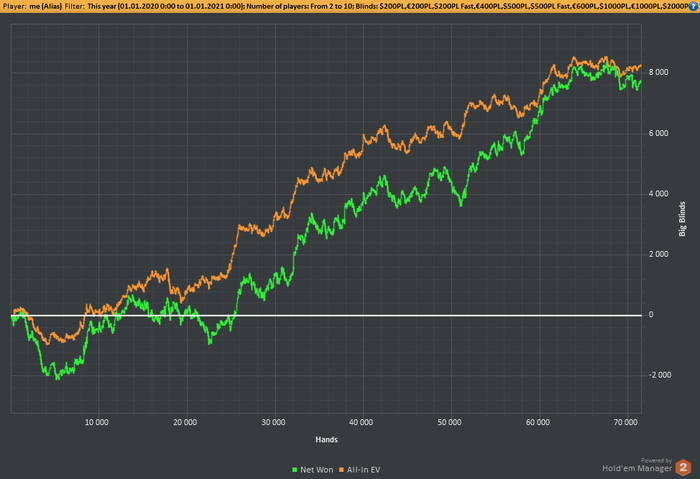
Task: Click the 10 000 hands axis label
Action: pyautogui.click(x=96, y=422)
